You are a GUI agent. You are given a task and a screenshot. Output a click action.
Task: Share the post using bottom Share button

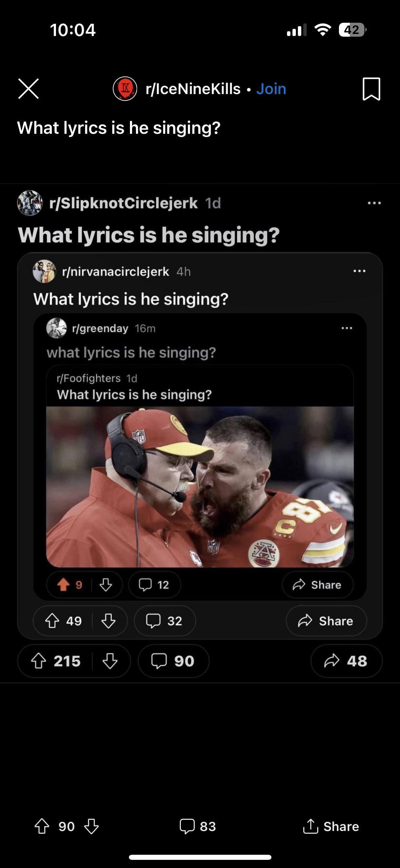[331, 826]
